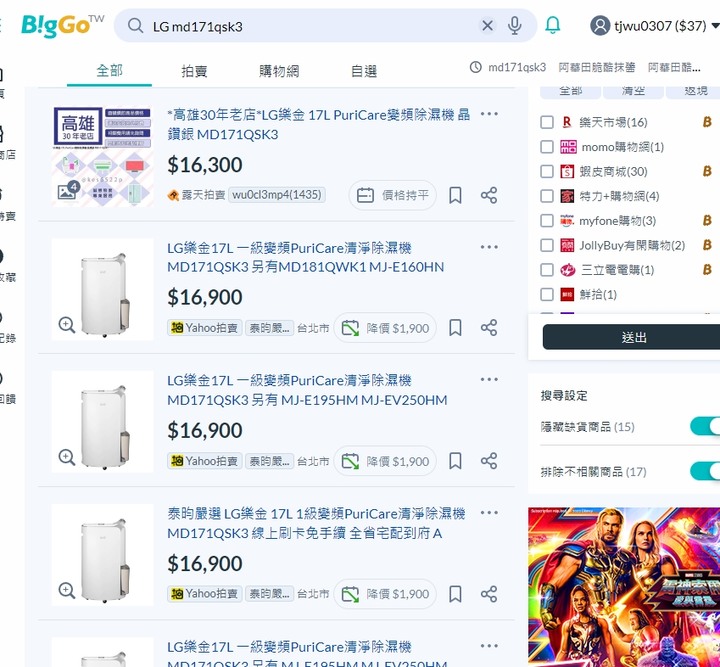Click the Yahoo拍賣 tag on MD181QWK1 listing
The image size is (720, 667).
coord(204,328)
